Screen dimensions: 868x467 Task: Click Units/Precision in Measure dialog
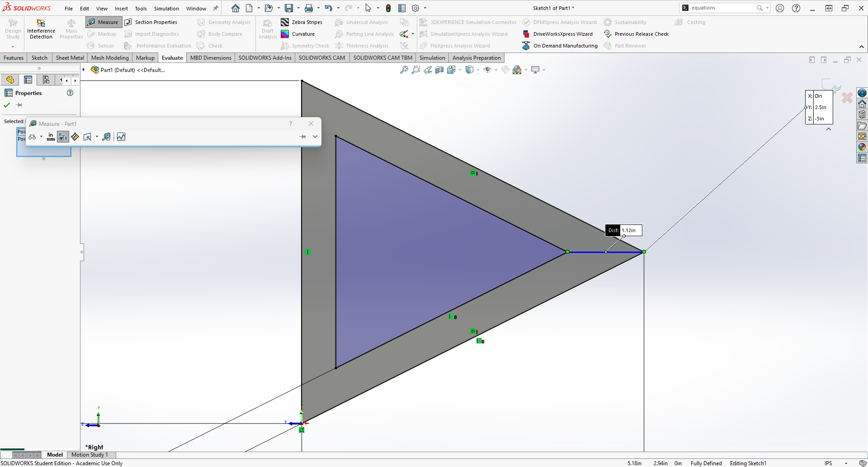point(51,137)
